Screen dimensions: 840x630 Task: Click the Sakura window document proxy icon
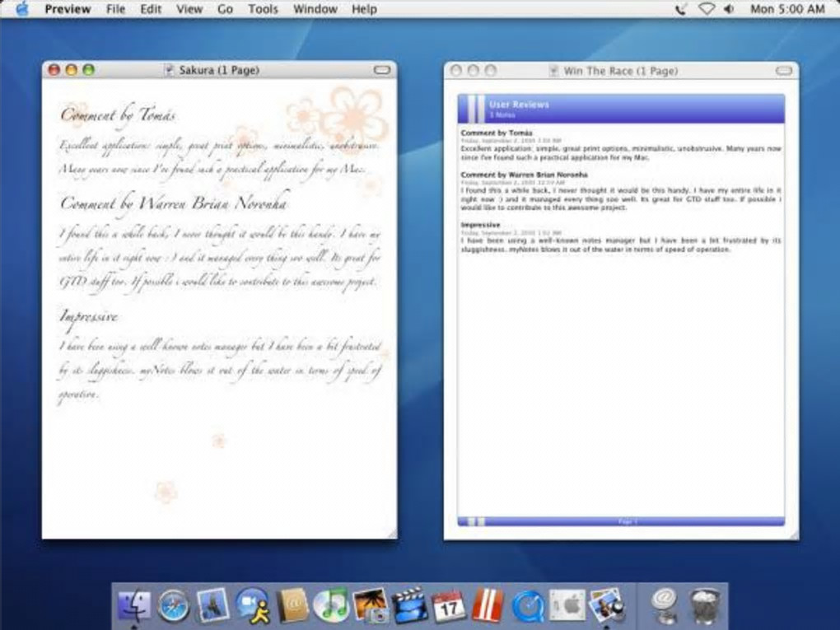point(170,70)
